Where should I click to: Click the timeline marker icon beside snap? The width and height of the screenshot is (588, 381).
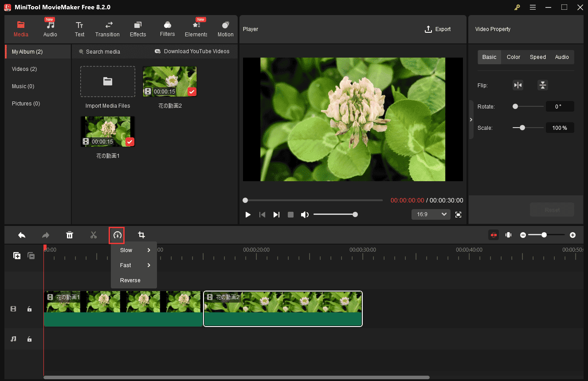click(x=509, y=235)
